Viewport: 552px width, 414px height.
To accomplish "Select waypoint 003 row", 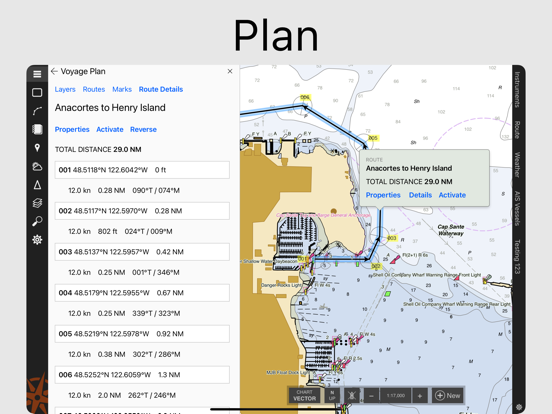I will (142, 252).
